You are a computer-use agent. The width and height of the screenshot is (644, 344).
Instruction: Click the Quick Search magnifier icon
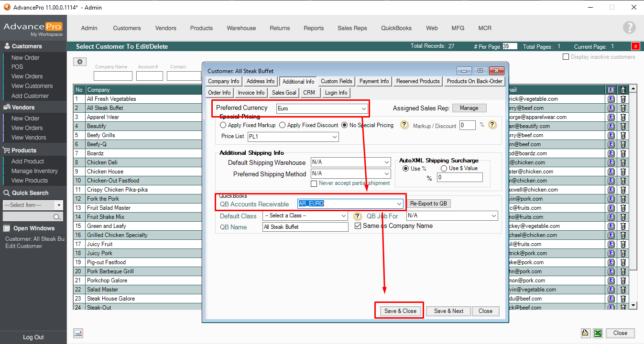point(57,217)
